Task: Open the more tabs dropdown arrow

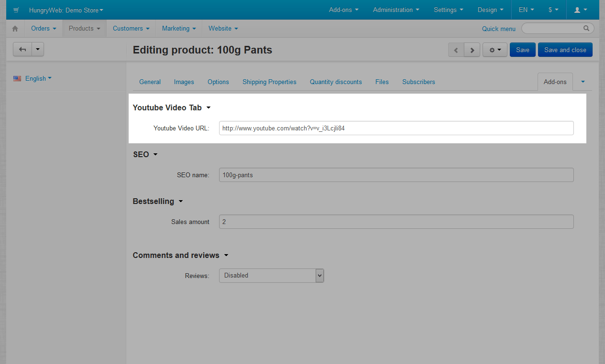Action: [x=583, y=82]
